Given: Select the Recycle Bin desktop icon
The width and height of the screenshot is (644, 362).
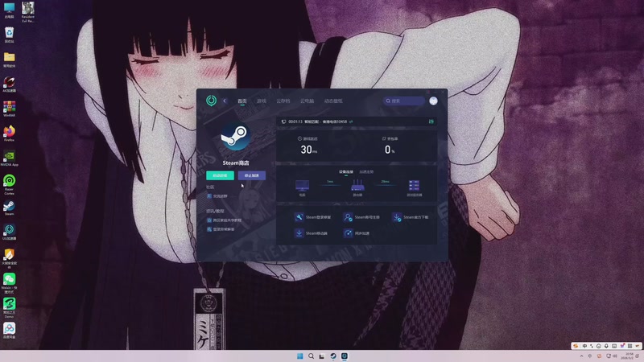Looking at the screenshot, I should tap(9, 35).
